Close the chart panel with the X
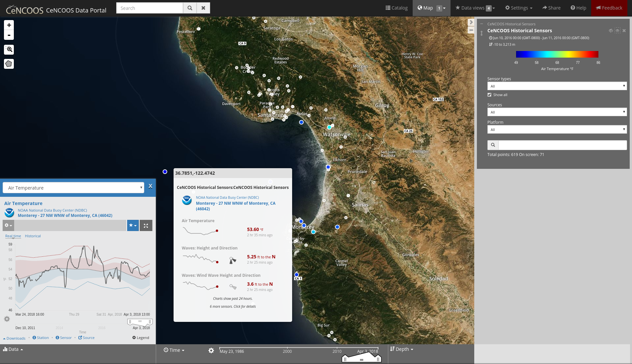Image resolution: width=632 pixels, height=364 pixels. [151, 186]
